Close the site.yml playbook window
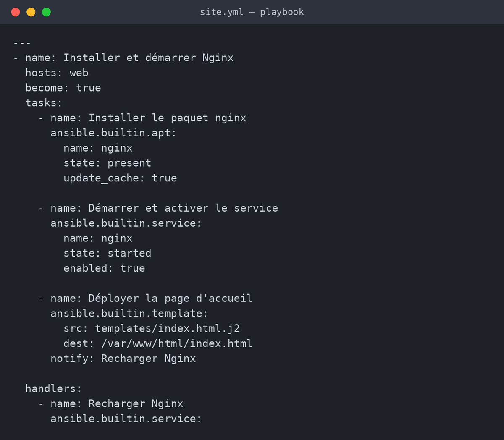The width and height of the screenshot is (504, 440). point(16,12)
